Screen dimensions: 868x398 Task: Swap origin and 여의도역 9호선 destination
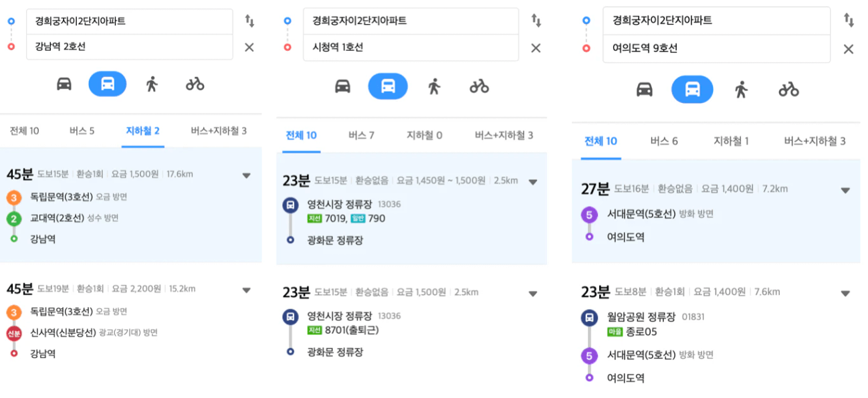[x=849, y=20]
